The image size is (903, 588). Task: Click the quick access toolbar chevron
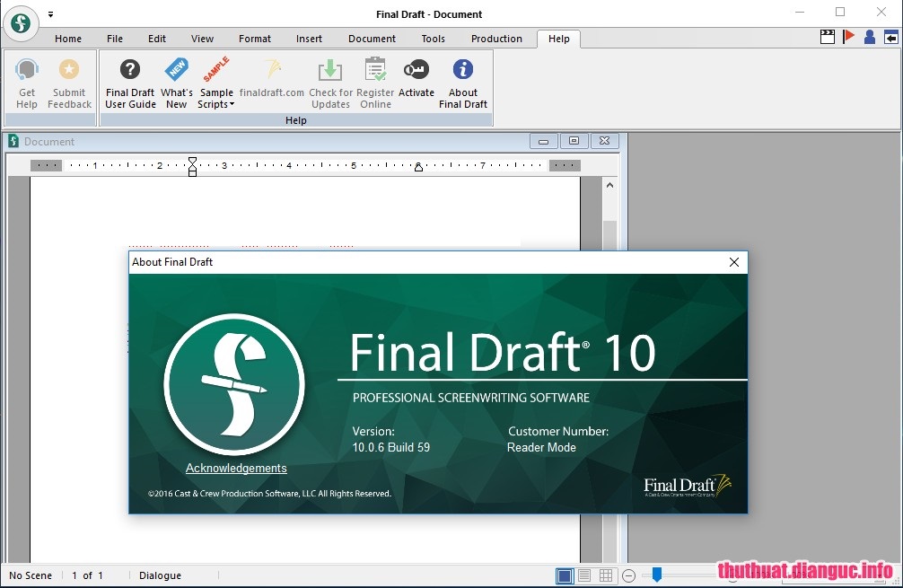50,14
